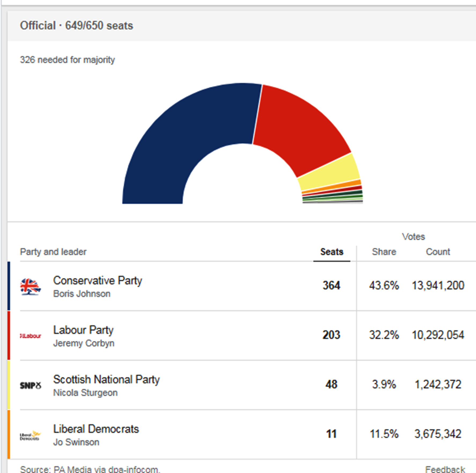The height and width of the screenshot is (473, 476).
Task: Open the Labour Party name link
Action: click(83, 330)
